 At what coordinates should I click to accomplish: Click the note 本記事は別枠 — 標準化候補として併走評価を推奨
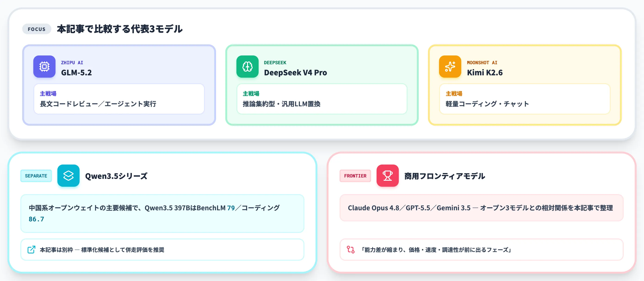102,250
